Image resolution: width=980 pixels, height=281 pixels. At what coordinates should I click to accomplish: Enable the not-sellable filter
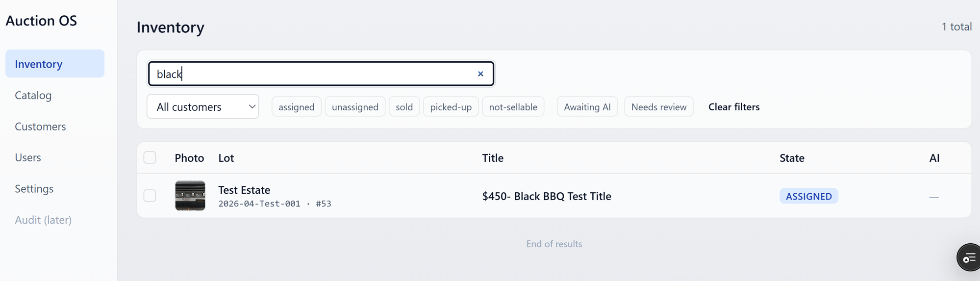point(513,106)
